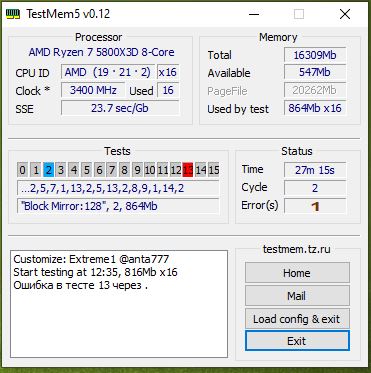Click inside the log text area

click(119, 304)
